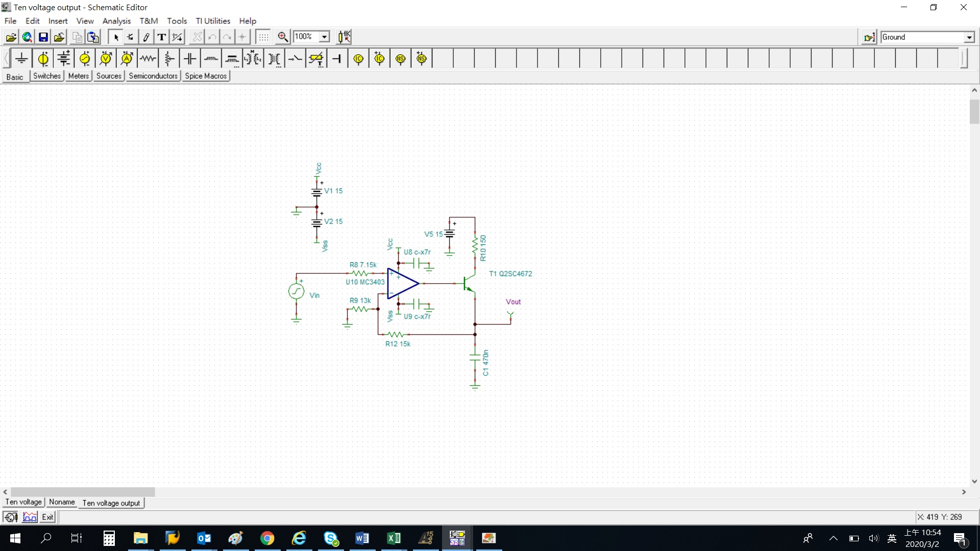This screenshot has height=551, width=980.
Task: Expand the 100% zoom dropdown
Action: (x=324, y=37)
